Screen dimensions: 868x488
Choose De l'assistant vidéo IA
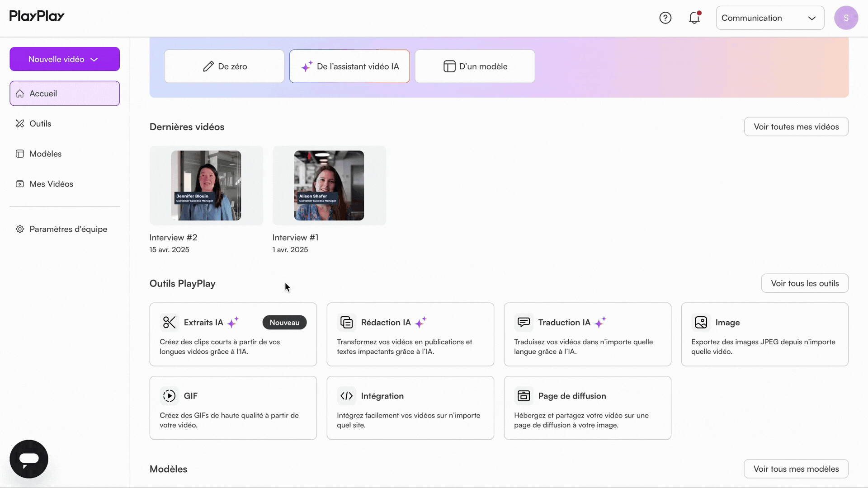pos(349,66)
